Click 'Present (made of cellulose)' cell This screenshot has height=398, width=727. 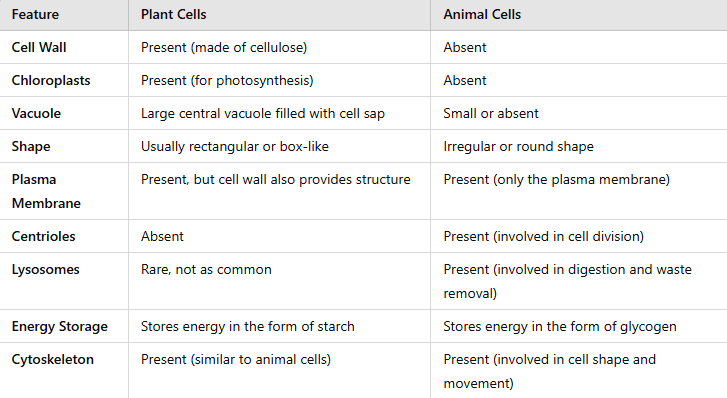click(224, 47)
